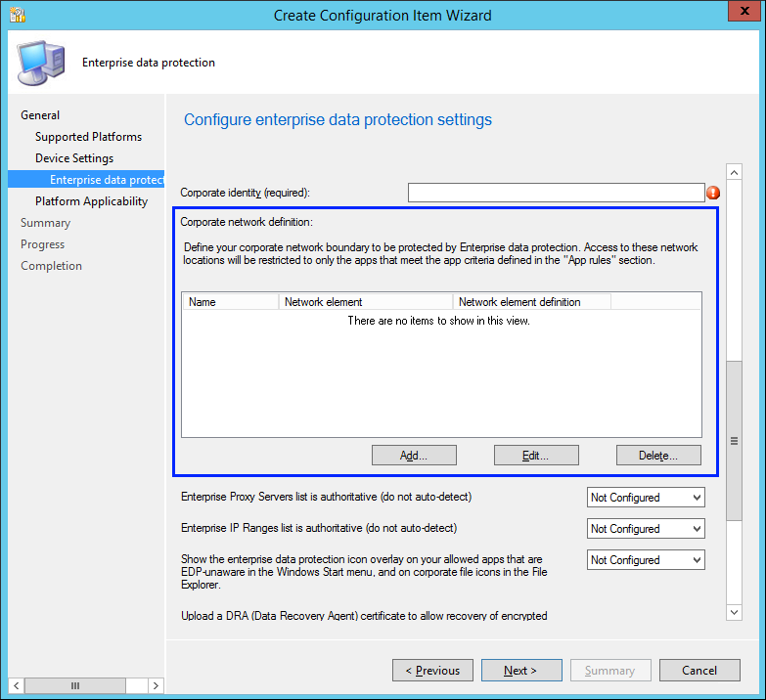Open the Enterprise Proxy Servers authoritative dropdown
This screenshot has width=766, height=700.
[x=646, y=498]
